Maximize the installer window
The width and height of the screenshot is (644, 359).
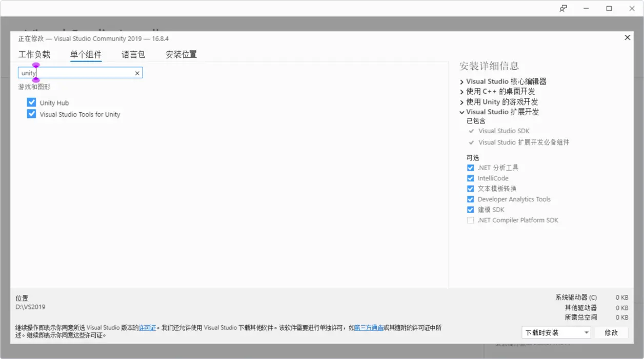point(609,9)
